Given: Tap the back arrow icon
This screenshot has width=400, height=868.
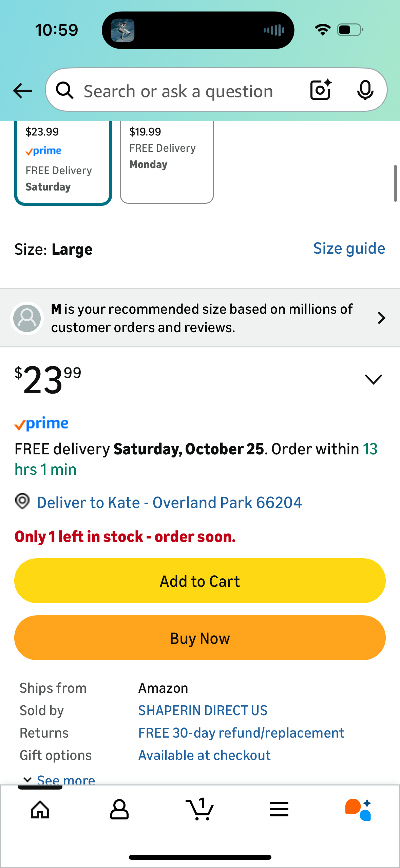Looking at the screenshot, I should [22, 91].
